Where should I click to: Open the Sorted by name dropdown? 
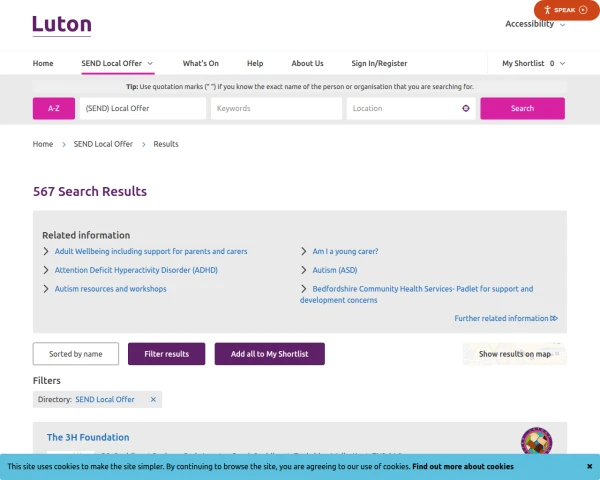[x=76, y=354]
